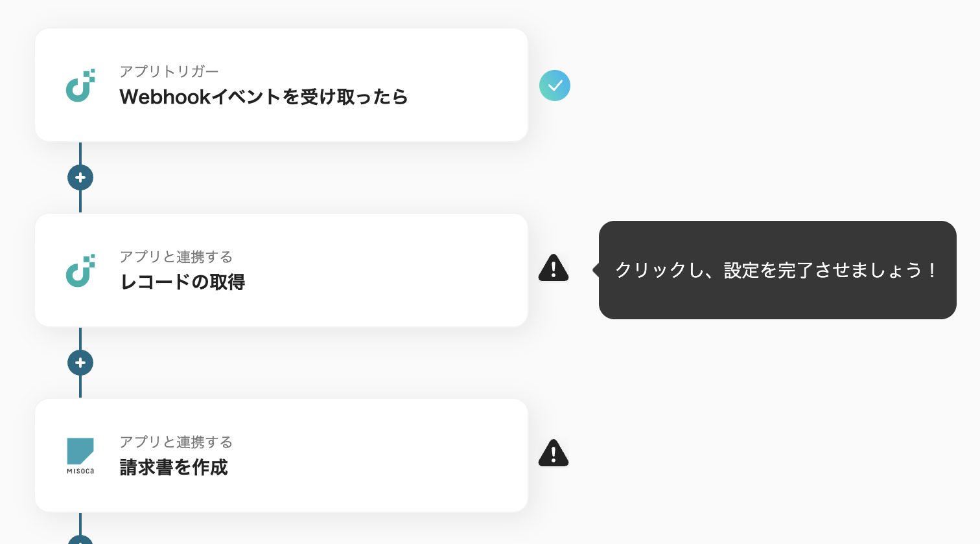Open the レコードの取得 step title
This screenshot has width=980, height=544.
pos(182,282)
